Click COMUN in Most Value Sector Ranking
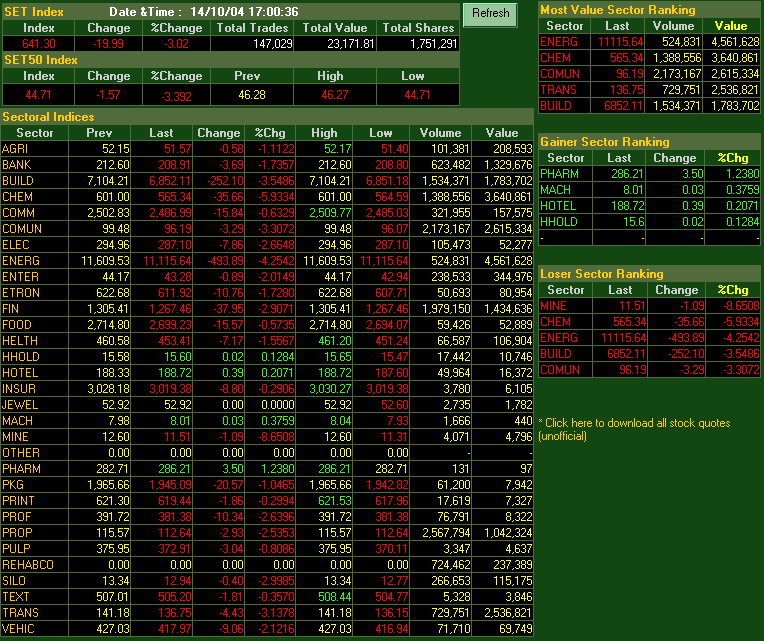The image size is (764, 641). (560, 74)
